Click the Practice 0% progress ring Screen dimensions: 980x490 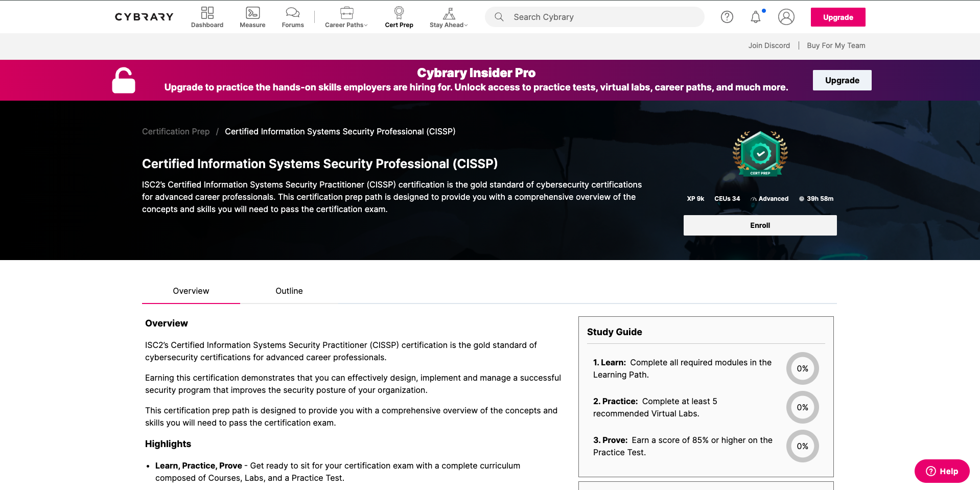pos(803,407)
